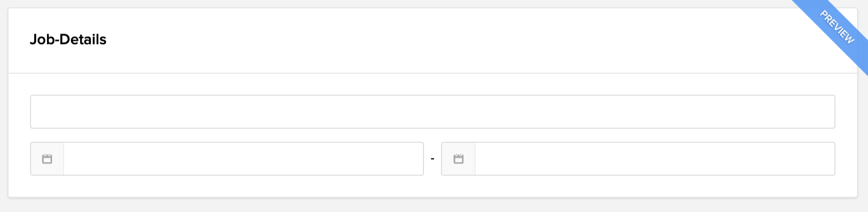Set the to-date by clicking its field
The image size is (868, 212).
(x=654, y=159)
